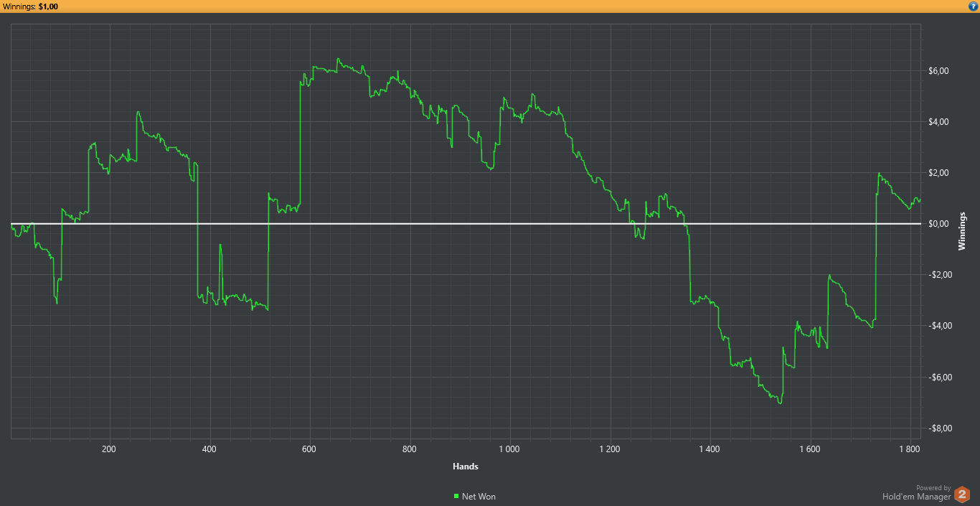Image resolution: width=980 pixels, height=506 pixels.
Task: Click the Winnings: $1,00 header text
Action: [x=31, y=6]
